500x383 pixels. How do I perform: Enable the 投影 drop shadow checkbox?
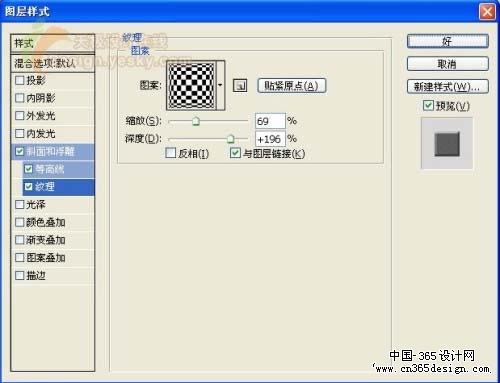[20, 80]
